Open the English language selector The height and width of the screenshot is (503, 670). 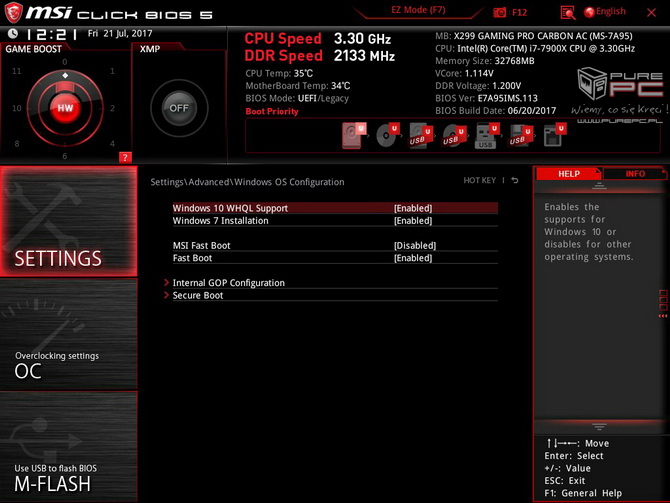click(x=605, y=12)
